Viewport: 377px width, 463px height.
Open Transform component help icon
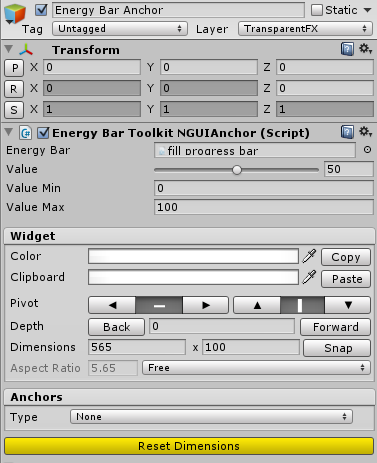[x=347, y=50]
